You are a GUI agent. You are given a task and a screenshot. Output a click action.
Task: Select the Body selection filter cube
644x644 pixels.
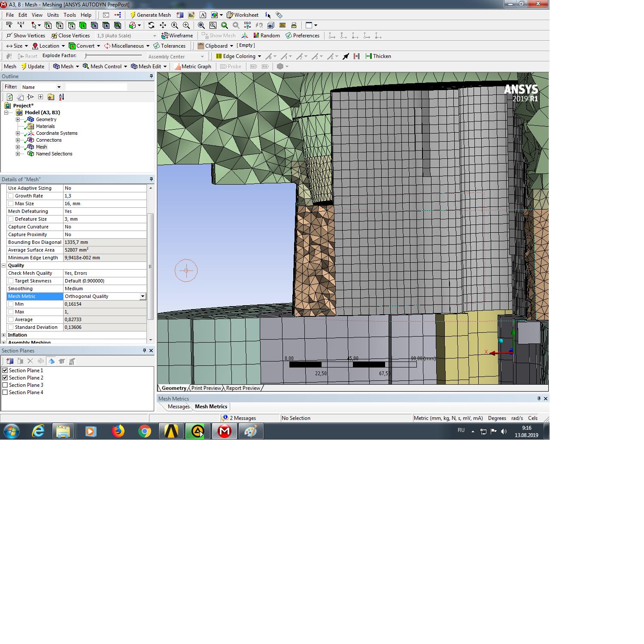pos(83,25)
